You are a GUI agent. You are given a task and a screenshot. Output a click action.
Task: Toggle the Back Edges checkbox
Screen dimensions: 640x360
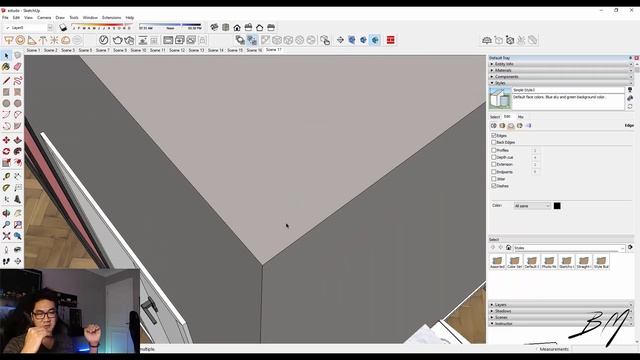(x=493, y=142)
